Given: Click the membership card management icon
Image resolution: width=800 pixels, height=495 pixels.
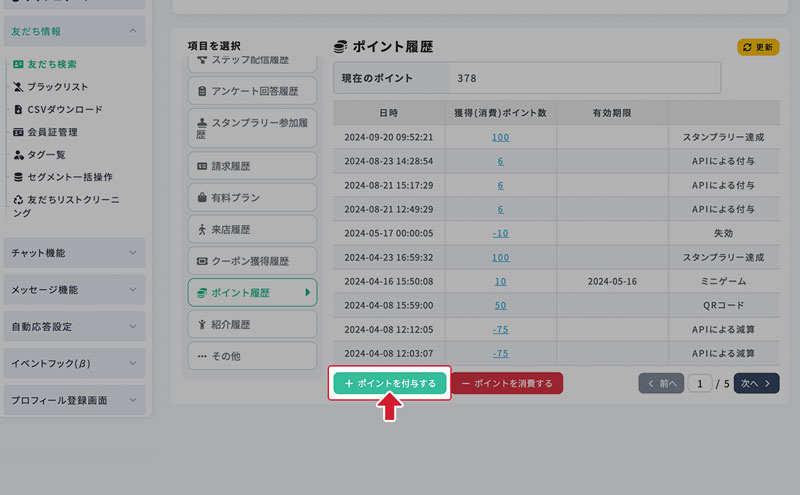Looking at the screenshot, I should pyautogui.click(x=18, y=132).
